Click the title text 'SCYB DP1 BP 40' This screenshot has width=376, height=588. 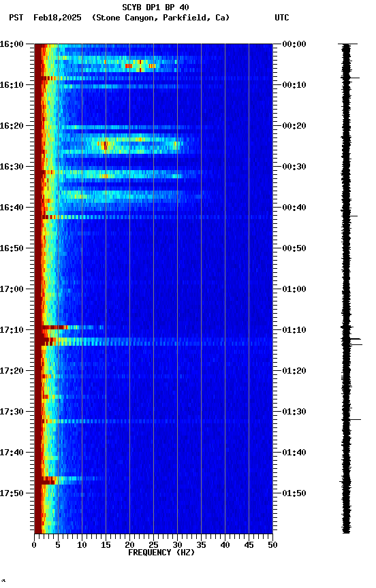(155, 7)
